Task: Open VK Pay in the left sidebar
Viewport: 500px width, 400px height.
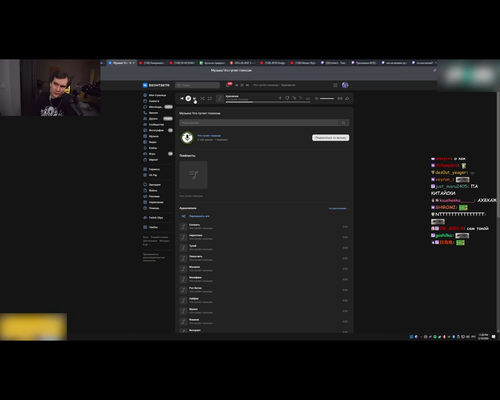Action: (x=151, y=175)
